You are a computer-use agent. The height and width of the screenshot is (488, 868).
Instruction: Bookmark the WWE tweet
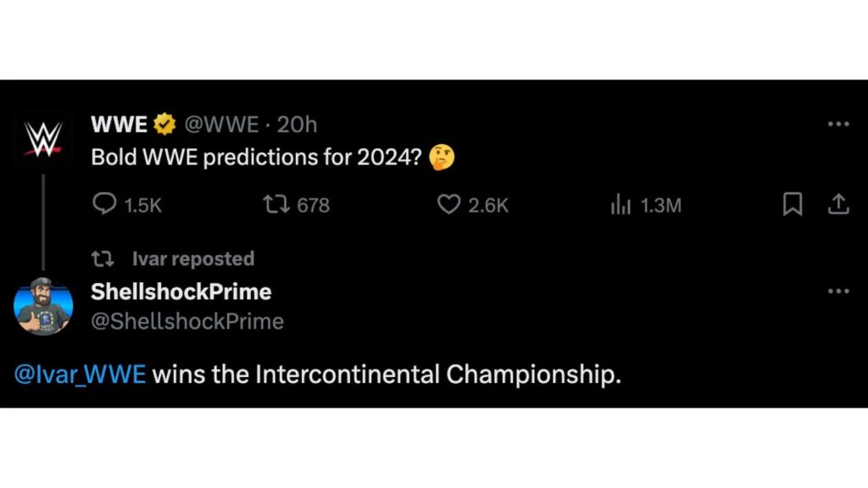point(793,204)
